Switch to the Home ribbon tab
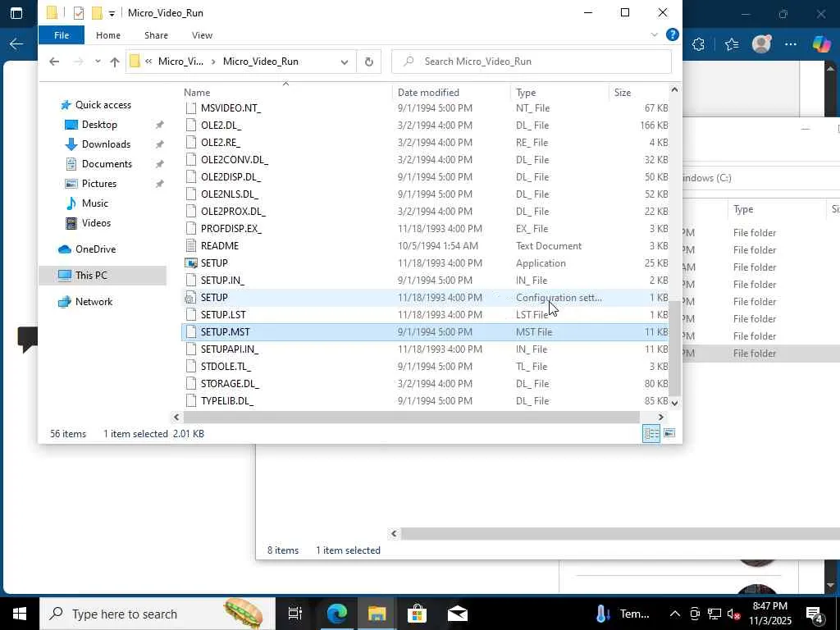 107,35
